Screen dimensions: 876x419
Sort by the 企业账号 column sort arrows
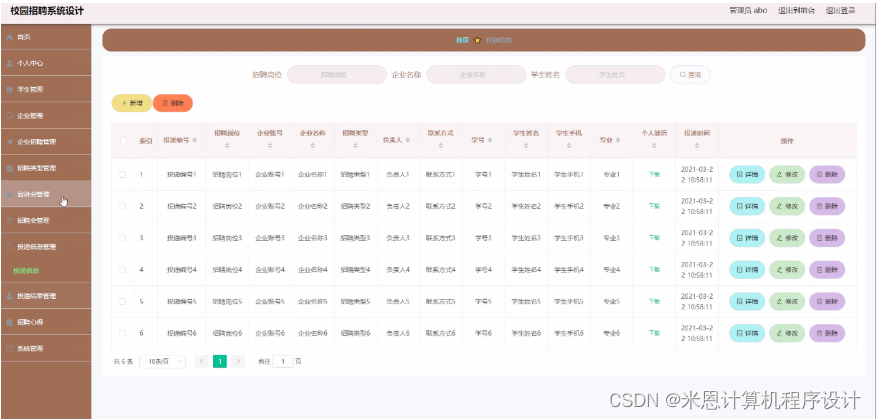tap(270, 146)
